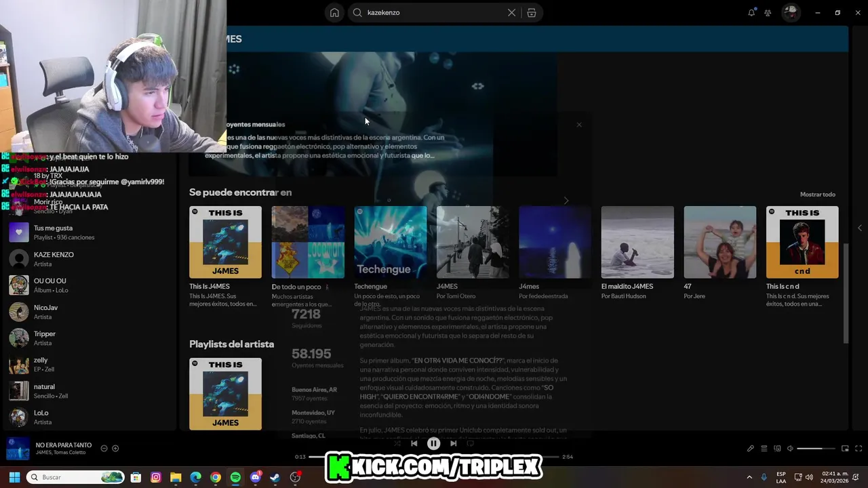Viewport: 868px width, 488px height.
Task: Select zelly EP in library
Action: pyautogui.click(x=88, y=365)
